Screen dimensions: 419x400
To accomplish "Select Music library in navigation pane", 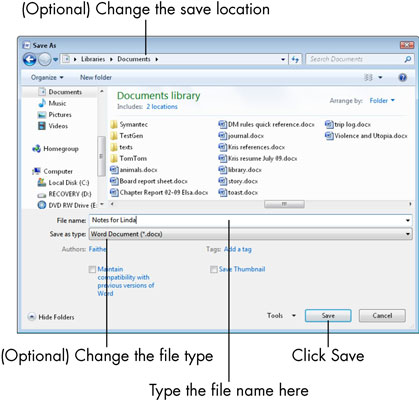I will click(x=52, y=103).
